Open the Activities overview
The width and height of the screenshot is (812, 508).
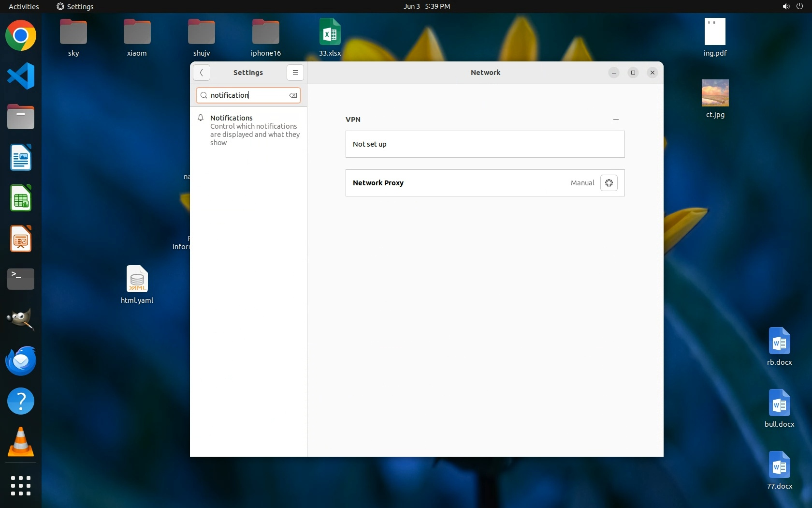click(24, 6)
